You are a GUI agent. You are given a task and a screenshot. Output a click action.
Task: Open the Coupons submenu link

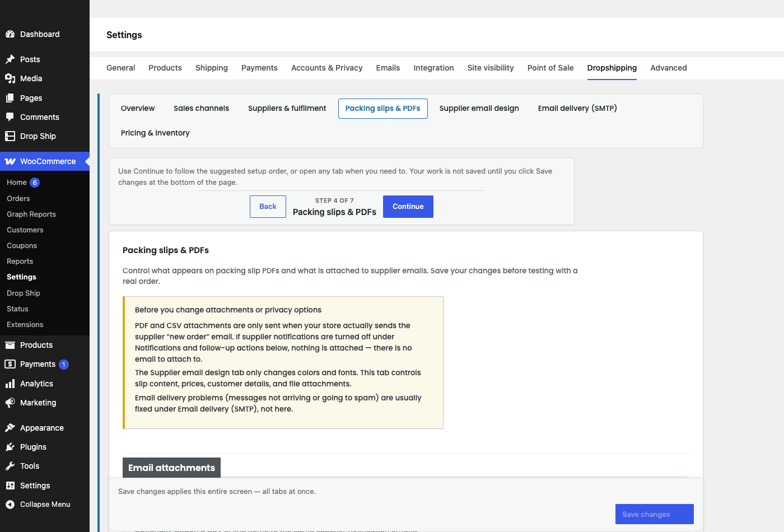click(22, 246)
